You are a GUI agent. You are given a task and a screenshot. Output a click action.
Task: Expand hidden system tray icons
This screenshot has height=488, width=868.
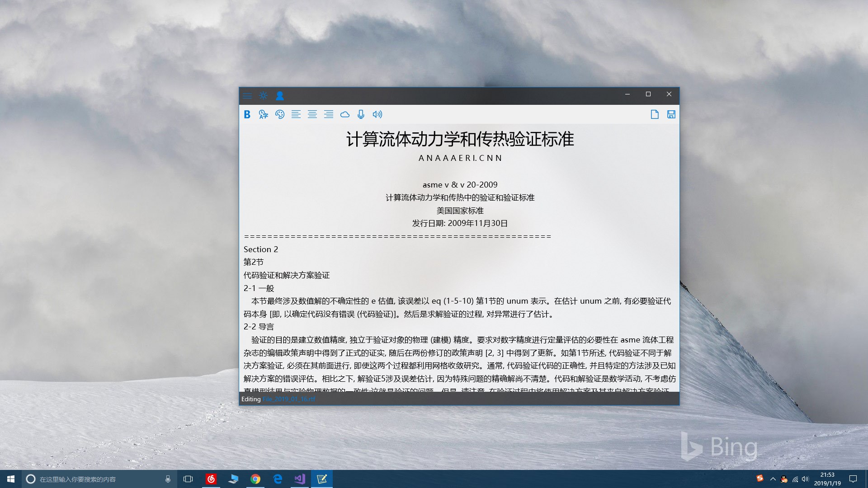[x=773, y=479]
